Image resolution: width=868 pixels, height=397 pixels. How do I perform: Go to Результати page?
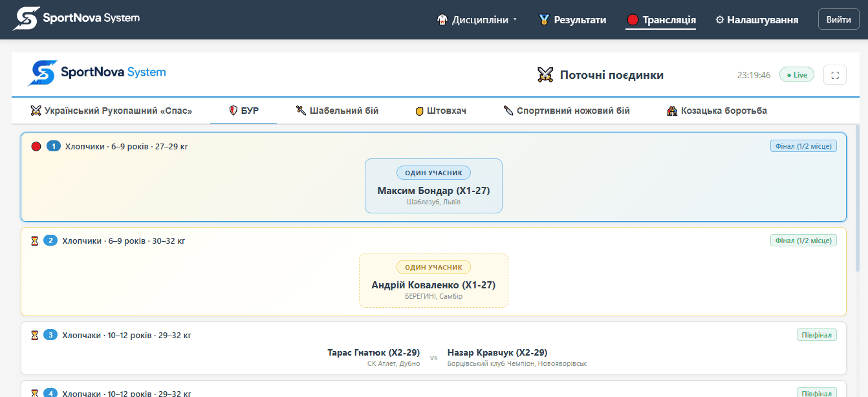coord(572,20)
